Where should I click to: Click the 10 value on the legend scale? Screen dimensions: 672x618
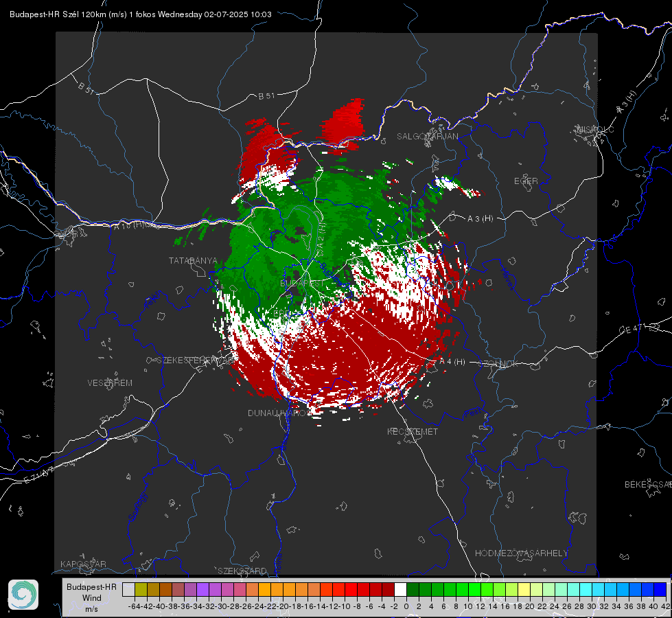(x=468, y=606)
